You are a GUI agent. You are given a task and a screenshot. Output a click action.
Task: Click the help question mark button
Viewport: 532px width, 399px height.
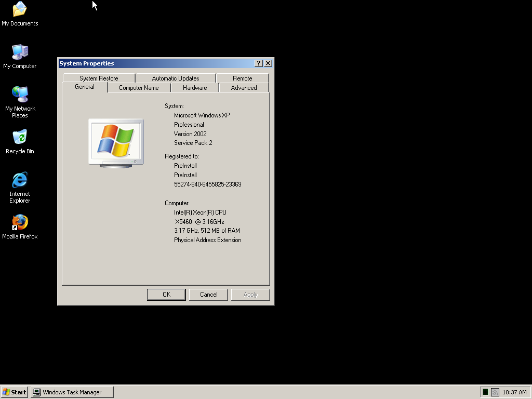coord(259,63)
